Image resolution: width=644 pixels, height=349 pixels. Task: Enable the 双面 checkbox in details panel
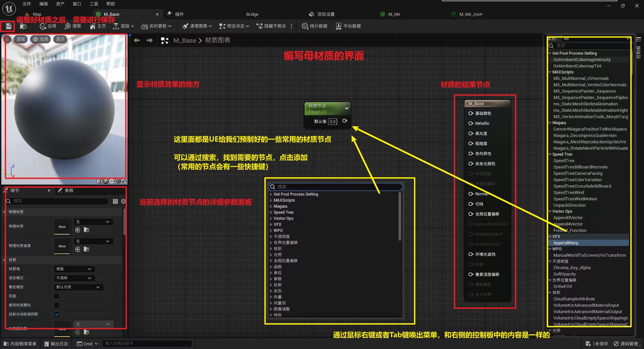pos(56,296)
